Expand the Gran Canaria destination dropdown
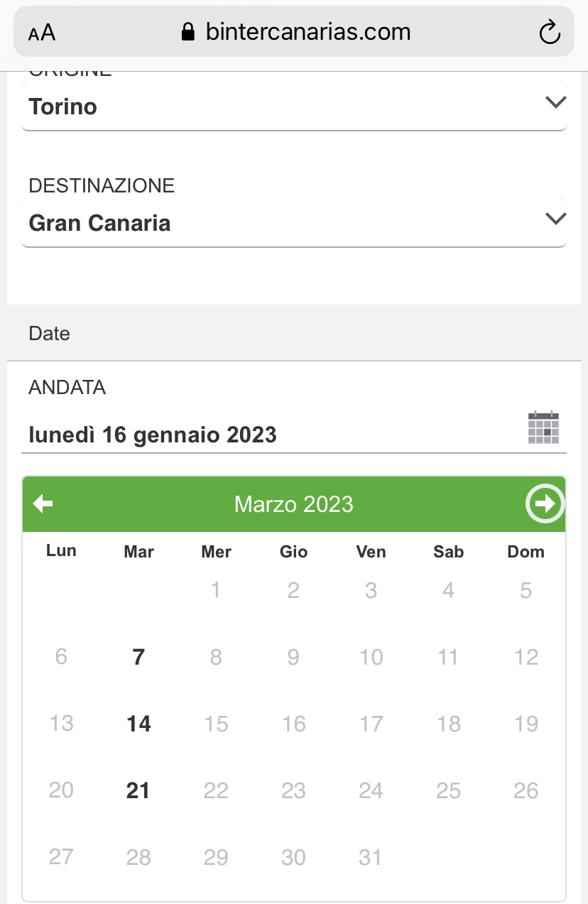 pos(555,219)
